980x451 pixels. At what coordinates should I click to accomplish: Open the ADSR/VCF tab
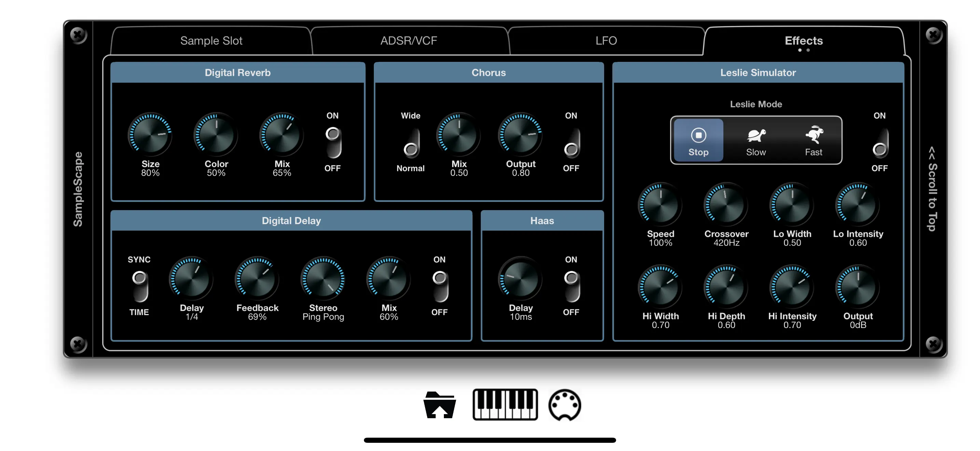pyautogui.click(x=409, y=40)
